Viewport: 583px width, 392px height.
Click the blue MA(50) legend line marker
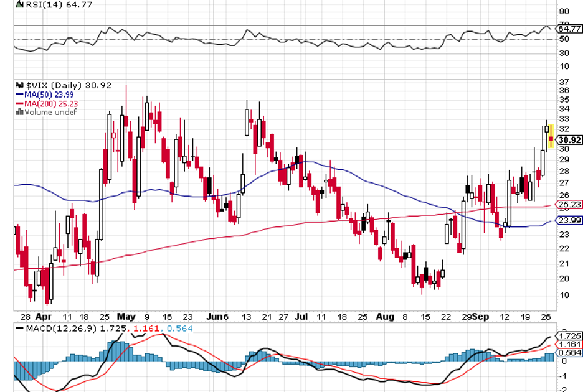(x=19, y=95)
